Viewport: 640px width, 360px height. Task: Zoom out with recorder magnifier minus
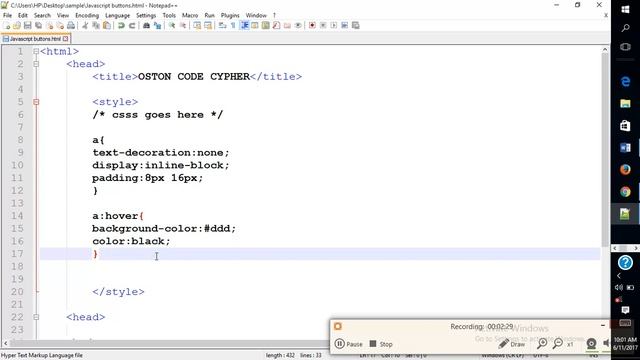(558, 344)
